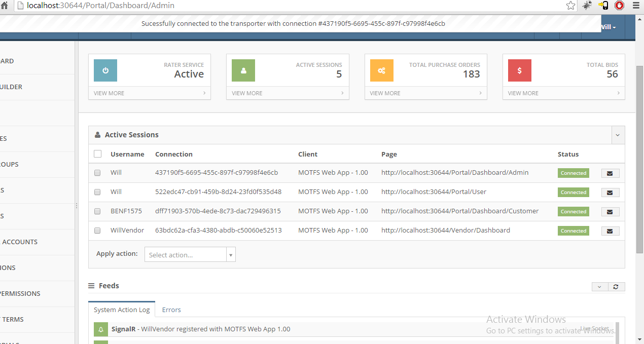The height and width of the screenshot is (344, 644).
Task: Check the WillVendor session checkbox
Action: click(x=97, y=231)
